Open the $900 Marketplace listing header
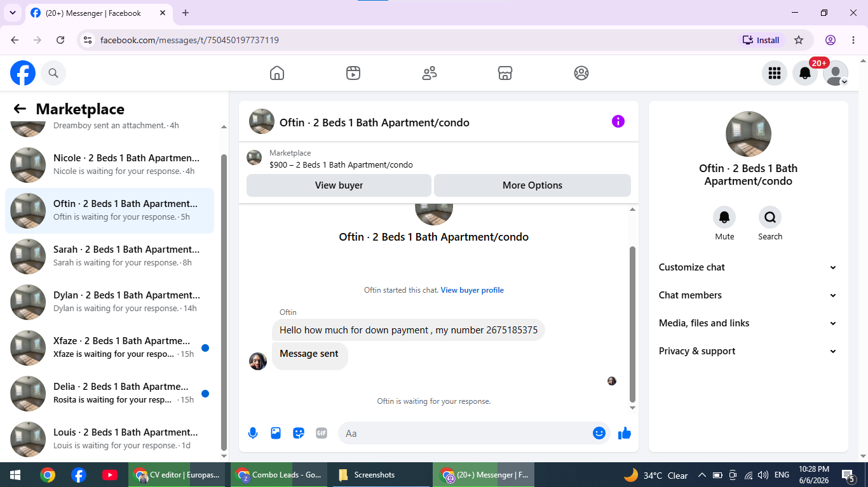 [438, 159]
